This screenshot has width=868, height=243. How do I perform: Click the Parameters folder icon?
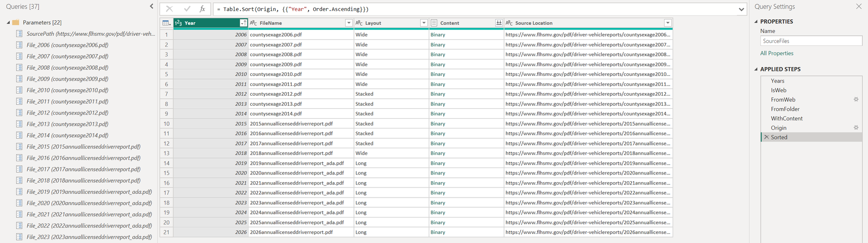15,22
